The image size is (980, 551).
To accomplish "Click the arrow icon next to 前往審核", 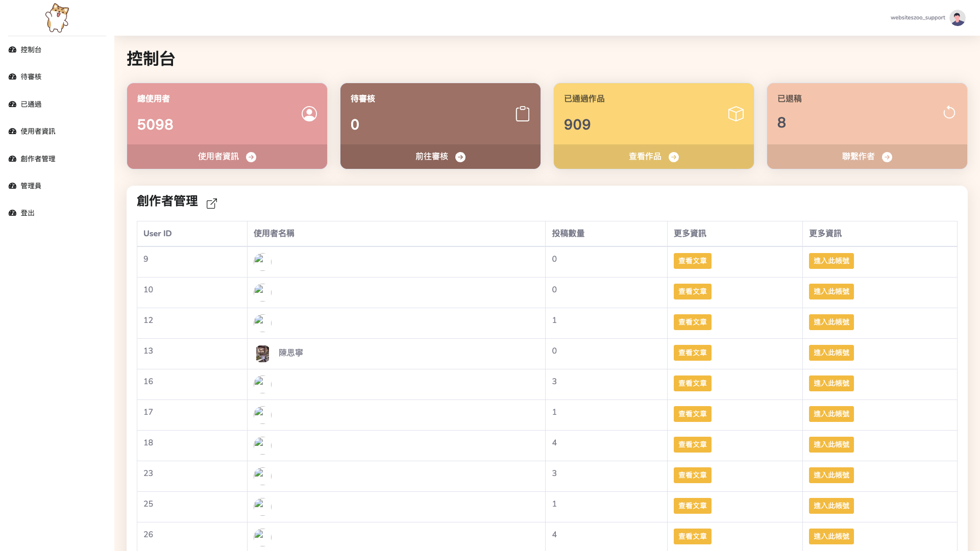I will (460, 157).
